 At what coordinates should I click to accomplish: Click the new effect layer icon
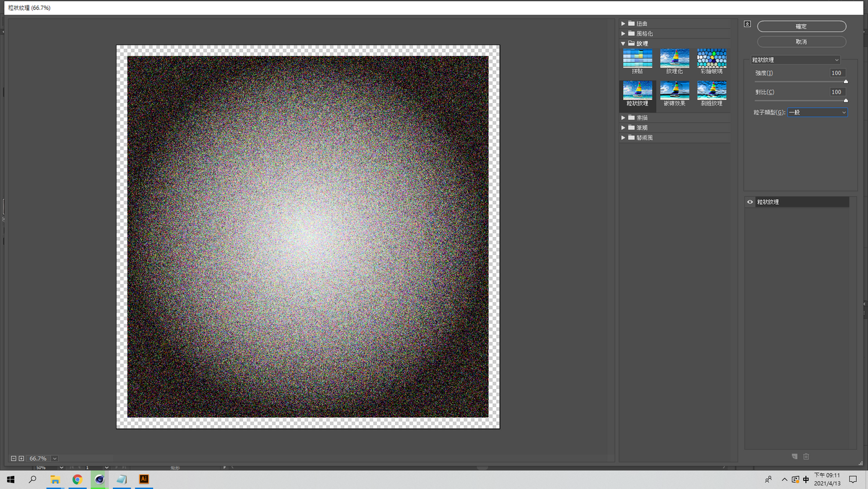794,457
